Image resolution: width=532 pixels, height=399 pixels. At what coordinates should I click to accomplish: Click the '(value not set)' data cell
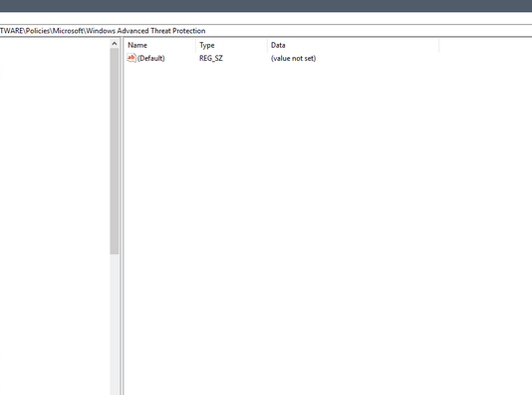tap(293, 58)
